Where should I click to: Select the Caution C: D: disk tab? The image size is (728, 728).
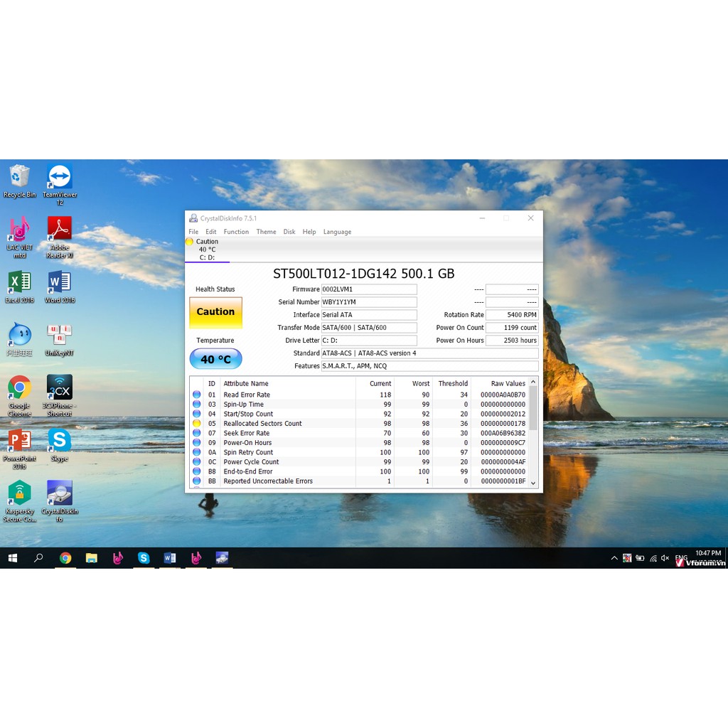tap(207, 250)
